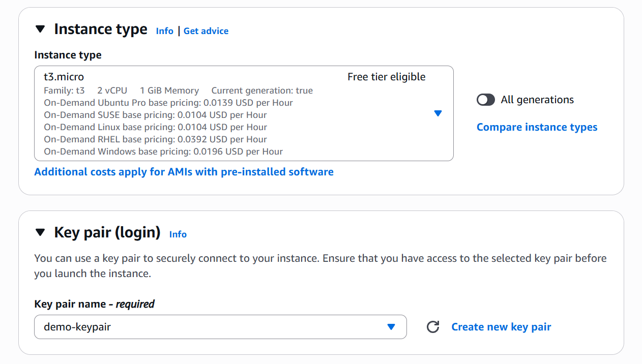This screenshot has height=364, width=642.
Task: Click the All generations label text
Action: [x=537, y=100]
